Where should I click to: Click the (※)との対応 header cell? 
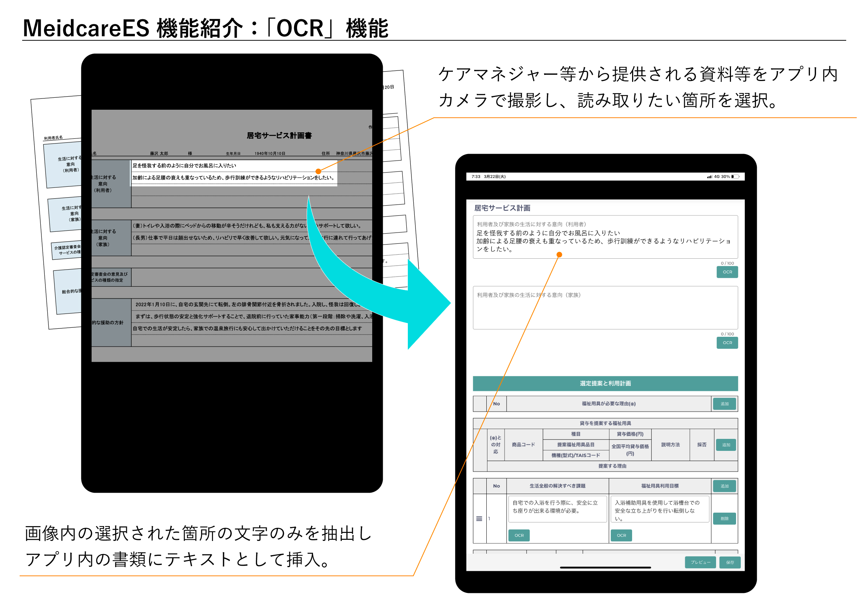point(496,445)
